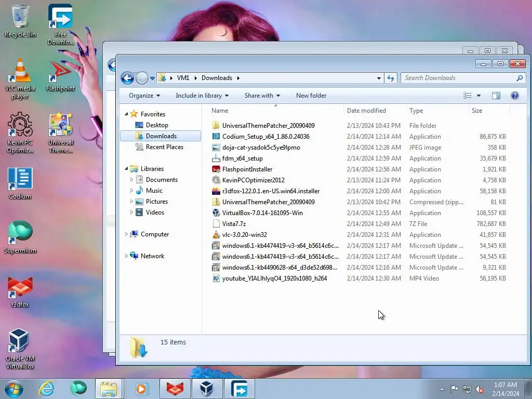Open Explorer help button
532x399 pixels.
[x=514, y=96]
